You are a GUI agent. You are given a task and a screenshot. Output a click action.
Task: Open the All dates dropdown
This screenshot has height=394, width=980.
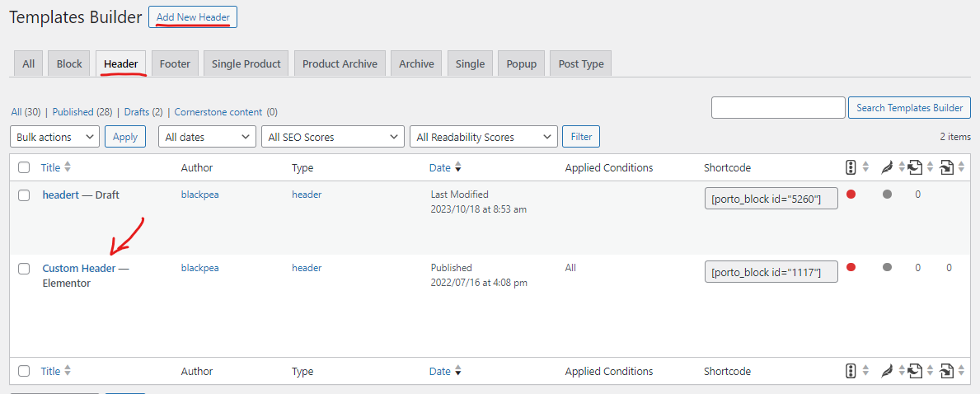(x=208, y=137)
